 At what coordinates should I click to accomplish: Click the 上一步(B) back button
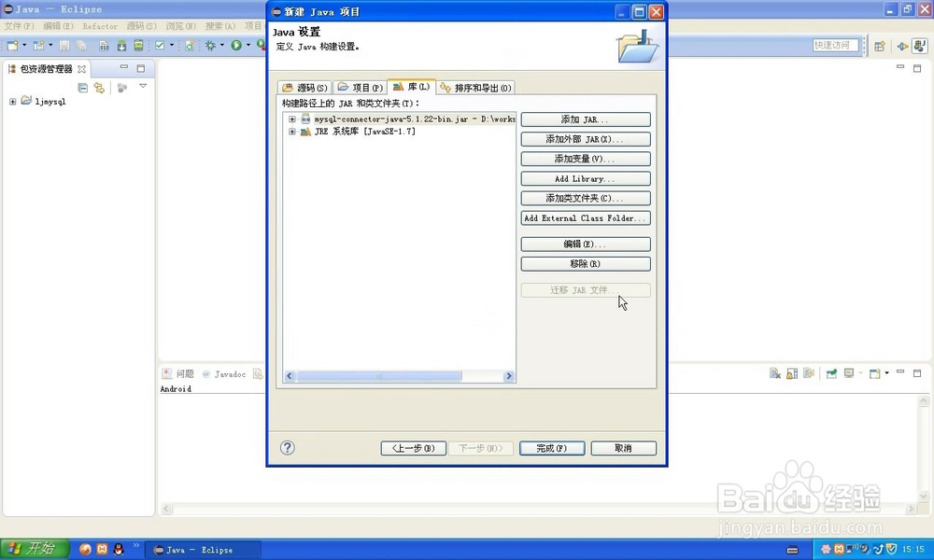point(414,448)
